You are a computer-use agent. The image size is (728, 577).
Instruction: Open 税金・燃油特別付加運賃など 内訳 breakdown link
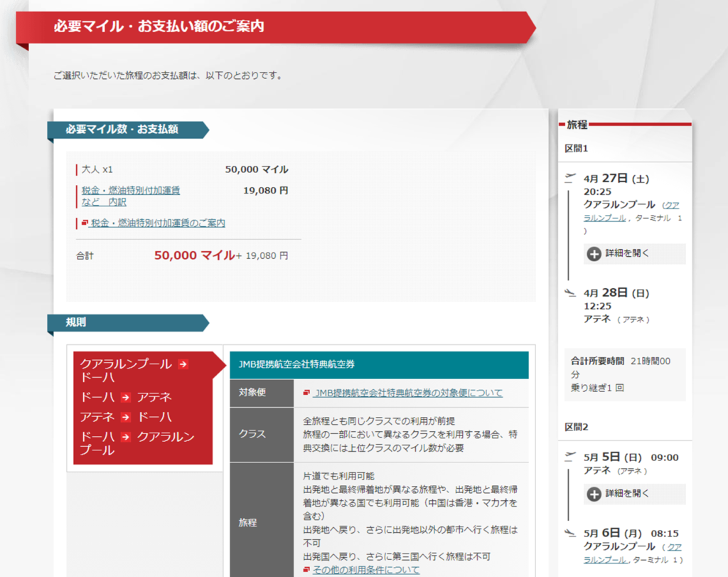click(x=130, y=196)
